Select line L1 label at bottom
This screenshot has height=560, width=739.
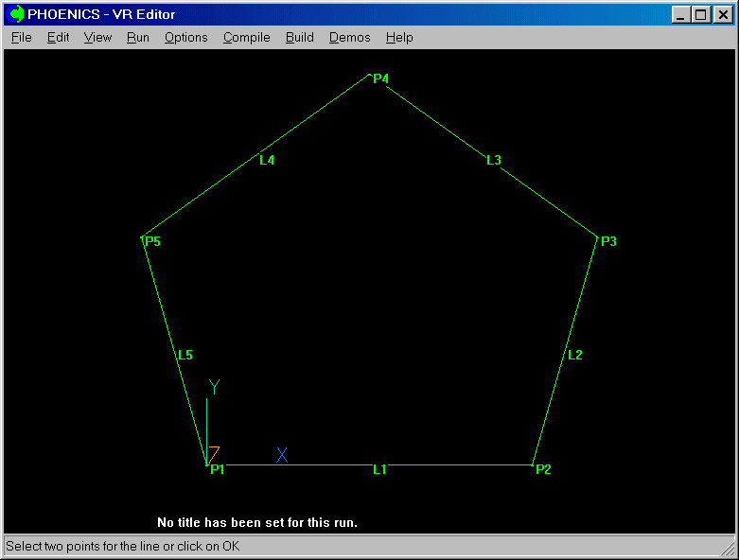click(x=379, y=469)
